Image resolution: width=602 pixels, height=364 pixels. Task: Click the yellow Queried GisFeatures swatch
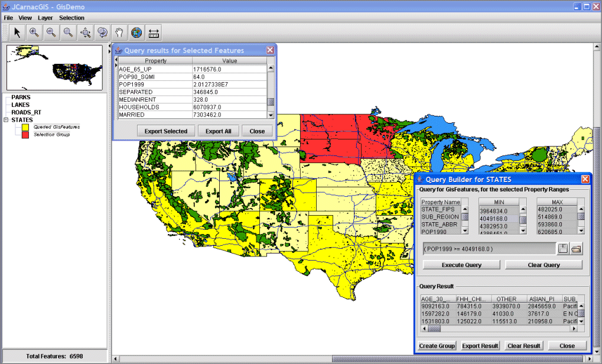(25, 127)
